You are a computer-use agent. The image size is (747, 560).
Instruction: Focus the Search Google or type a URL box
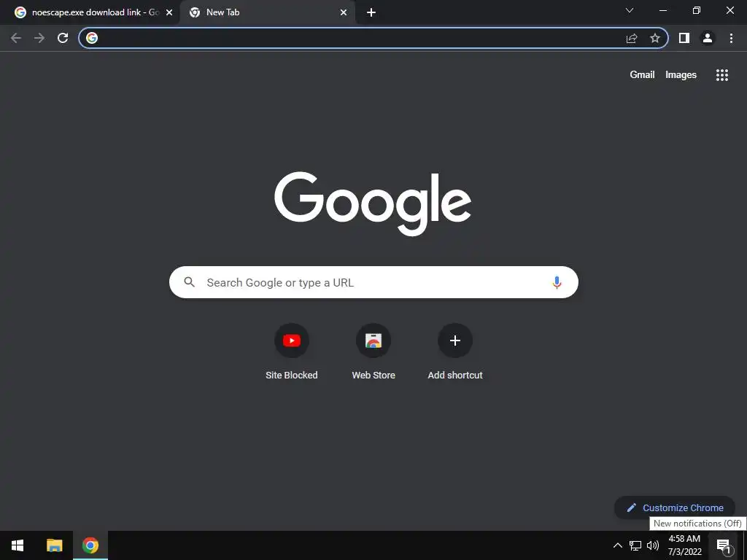pyautogui.click(x=373, y=282)
